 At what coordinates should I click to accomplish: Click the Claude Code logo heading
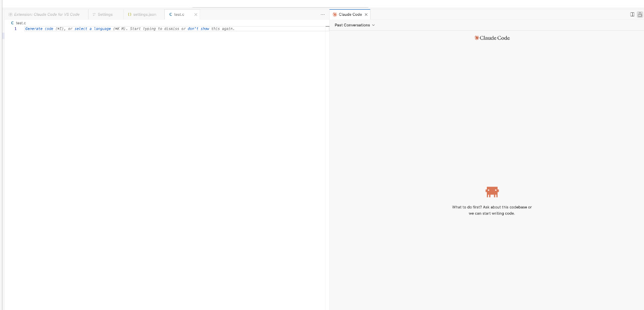point(492,38)
